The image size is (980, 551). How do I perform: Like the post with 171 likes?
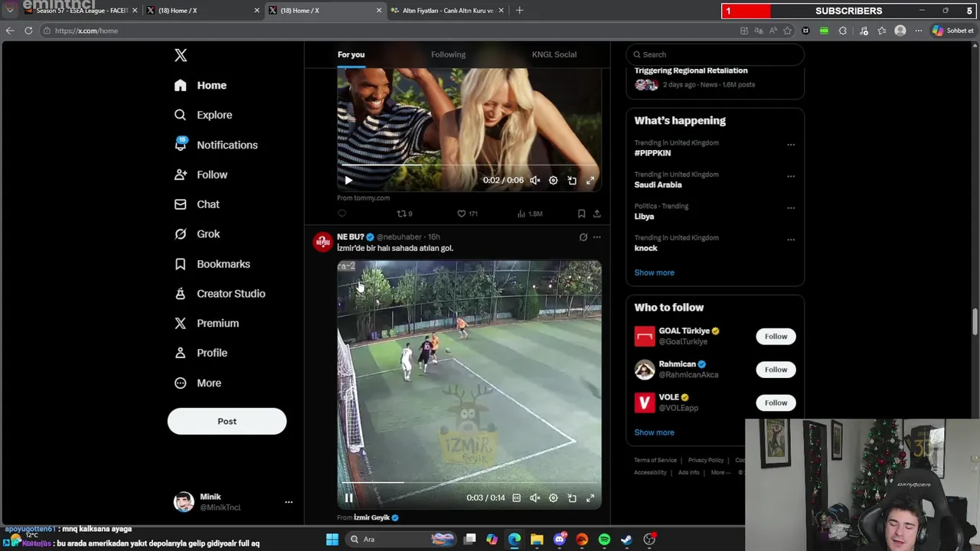point(467,214)
